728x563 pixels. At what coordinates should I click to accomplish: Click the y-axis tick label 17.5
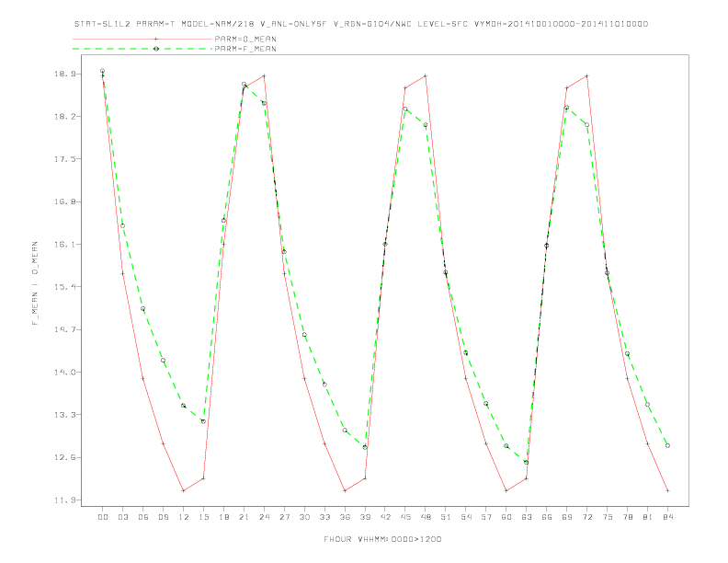point(64,159)
